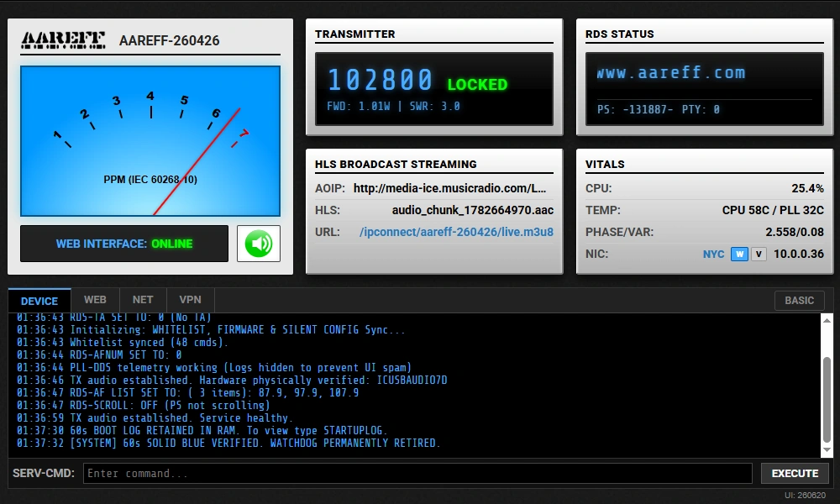Click the VITALS panel heading
The image size is (840, 504).
tap(605, 164)
